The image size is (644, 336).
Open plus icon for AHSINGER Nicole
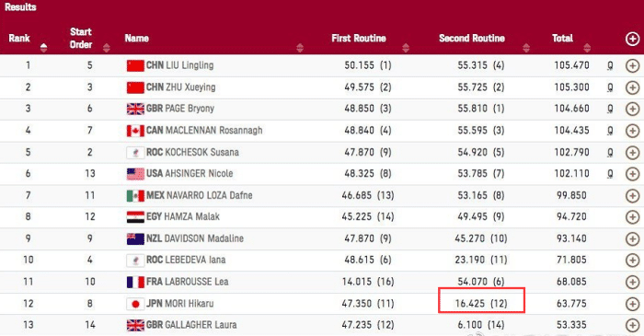point(632,174)
